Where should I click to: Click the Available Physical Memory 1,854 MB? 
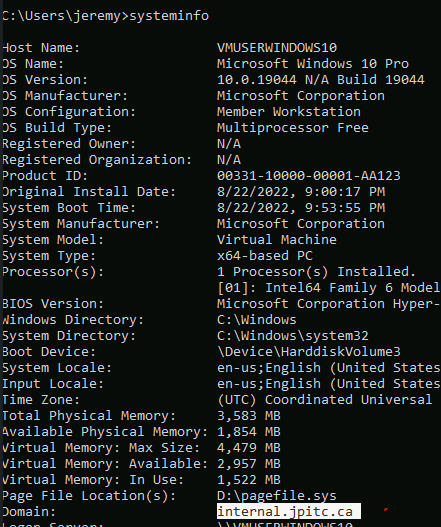(249, 432)
